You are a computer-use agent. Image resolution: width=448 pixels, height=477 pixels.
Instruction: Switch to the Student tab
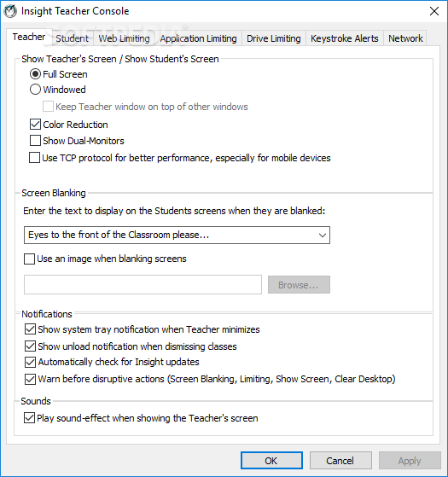[72, 38]
